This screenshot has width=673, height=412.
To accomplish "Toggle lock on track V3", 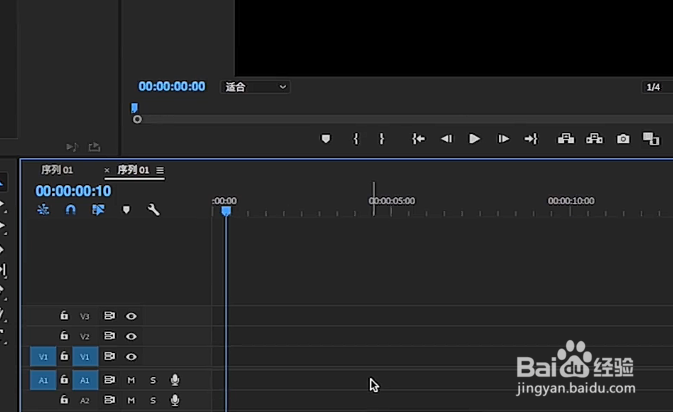I will (x=64, y=315).
